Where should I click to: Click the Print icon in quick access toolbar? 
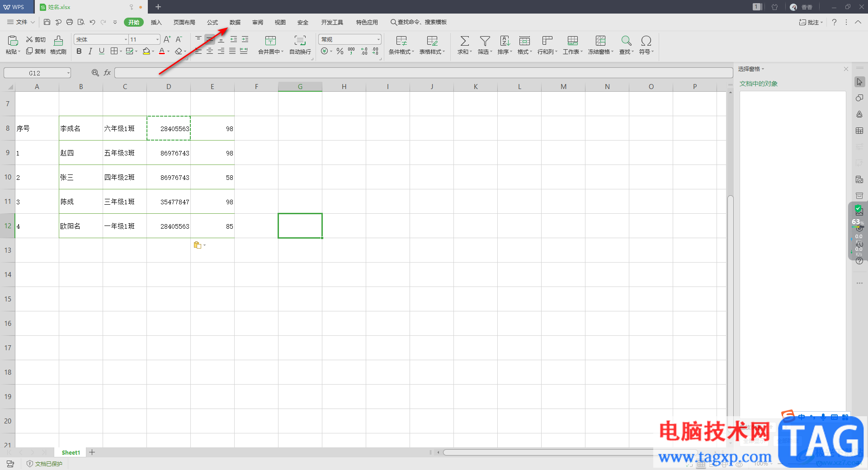coord(70,22)
